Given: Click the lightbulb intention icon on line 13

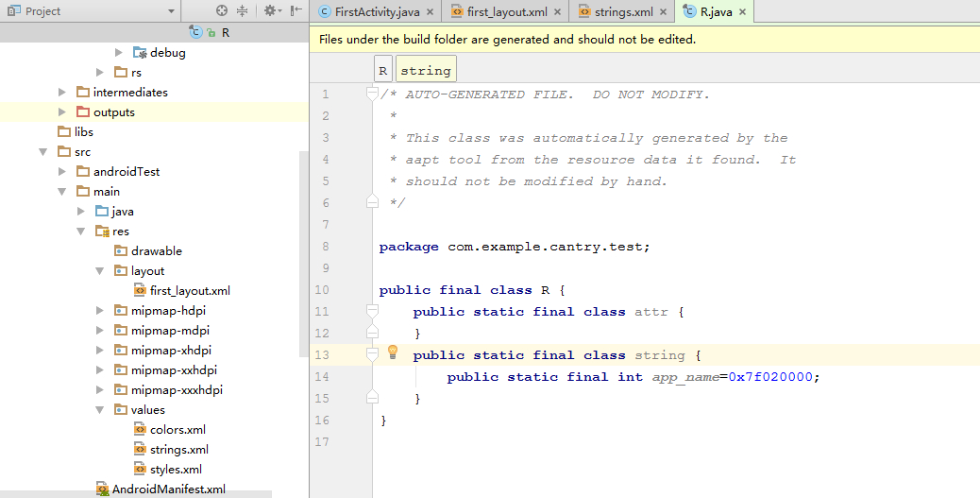Looking at the screenshot, I should pos(393,353).
